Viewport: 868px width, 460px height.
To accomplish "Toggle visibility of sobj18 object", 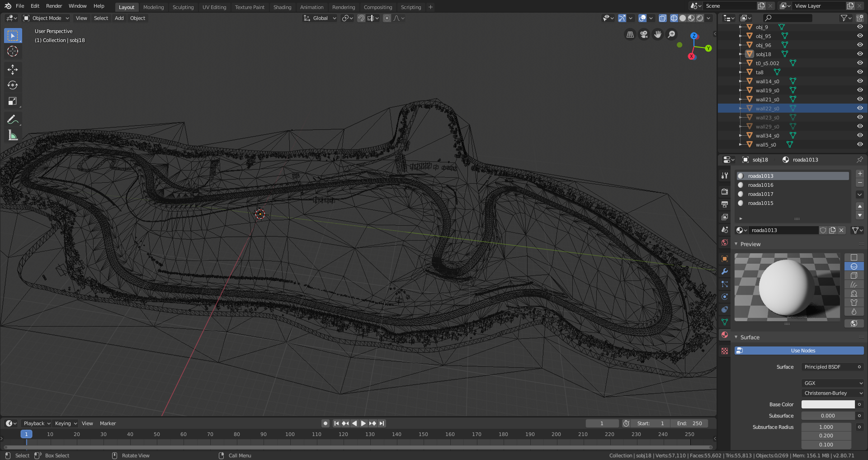I will [860, 54].
